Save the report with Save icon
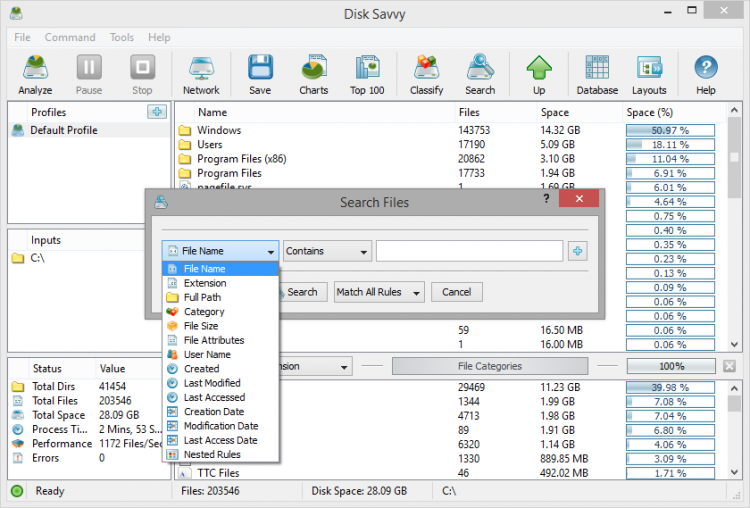The width and height of the screenshot is (750, 508). click(x=260, y=75)
